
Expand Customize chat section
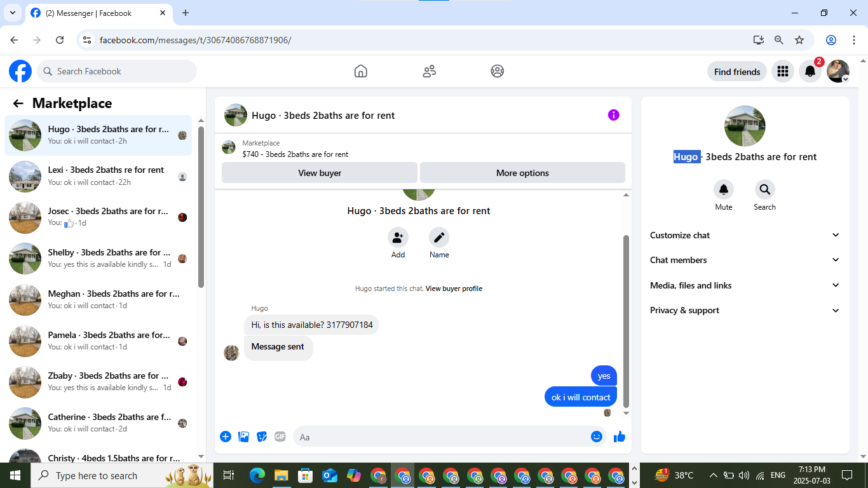745,235
